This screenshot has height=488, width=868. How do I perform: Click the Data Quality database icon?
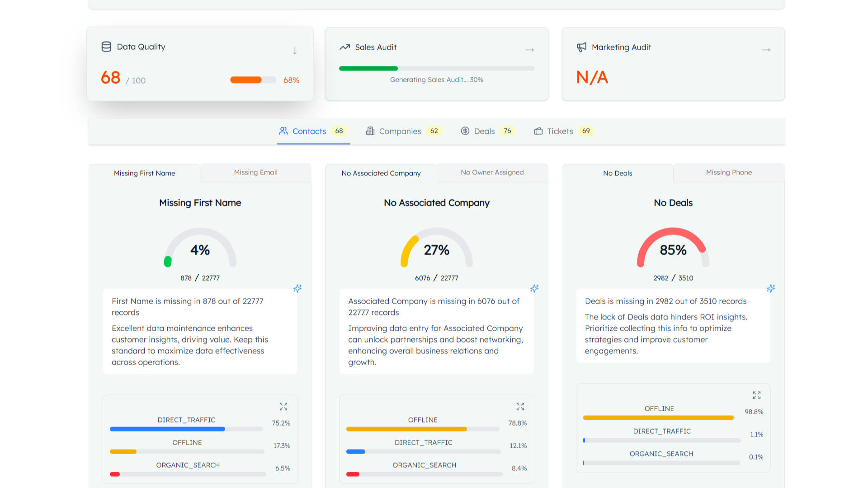point(106,47)
